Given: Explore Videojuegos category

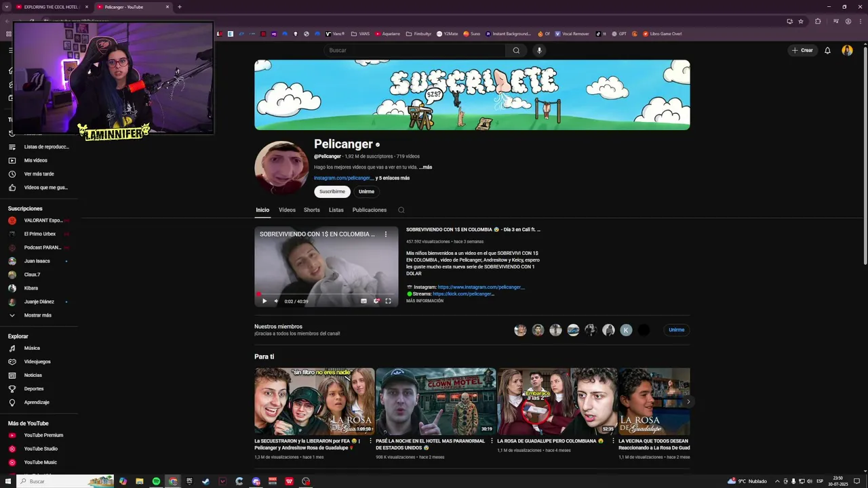Looking at the screenshot, I should coord(38,362).
